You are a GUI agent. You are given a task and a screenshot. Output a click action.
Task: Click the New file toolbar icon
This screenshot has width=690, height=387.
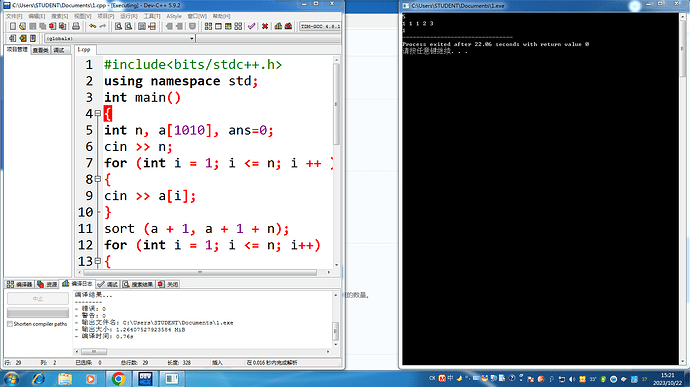click(13, 26)
